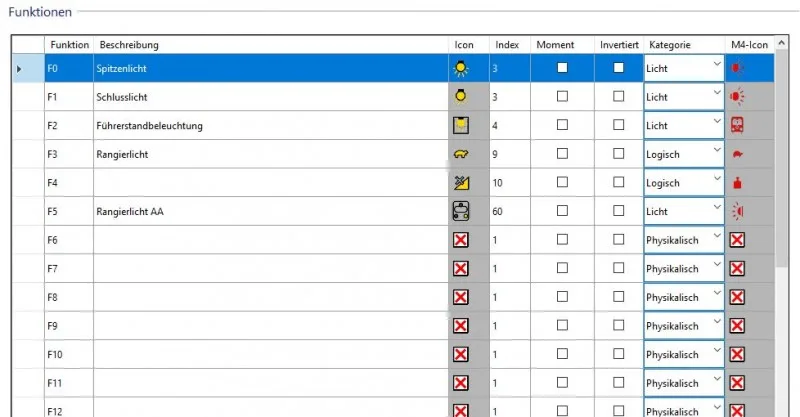Click the Index column header
Screen dimensions: 800x417
[510, 45]
